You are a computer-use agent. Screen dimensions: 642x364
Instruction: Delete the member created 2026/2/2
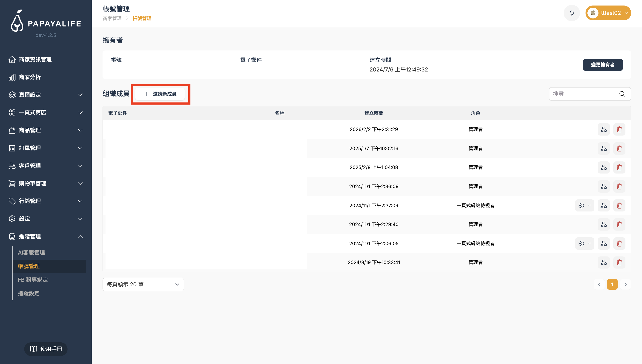pyautogui.click(x=619, y=129)
